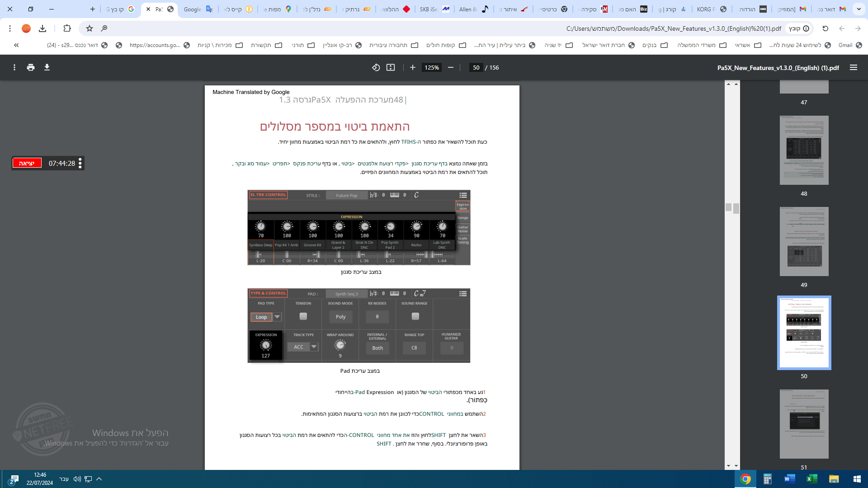Select page 51 thumbnail
Screen dimensions: 868x488
[x=804, y=424]
